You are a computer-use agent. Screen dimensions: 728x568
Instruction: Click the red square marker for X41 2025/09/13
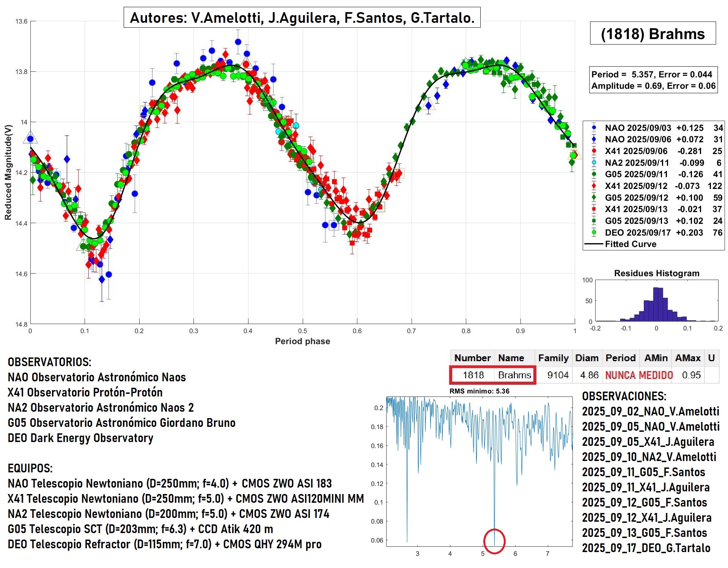click(594, 209)
